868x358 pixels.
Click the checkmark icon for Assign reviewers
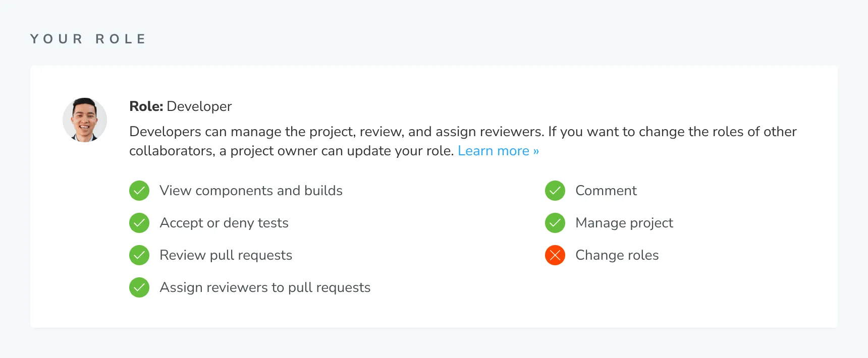[x=139, y=287]
